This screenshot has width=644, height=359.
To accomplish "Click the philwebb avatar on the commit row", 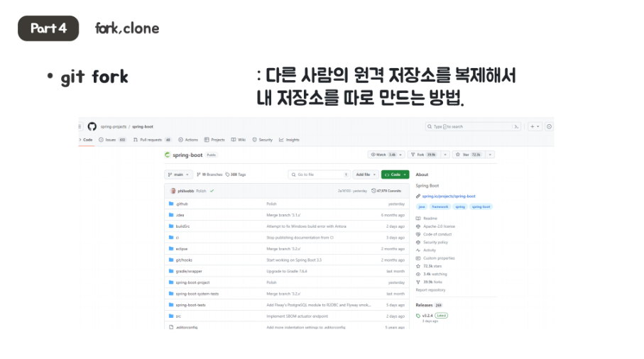I will pos(173,191).
